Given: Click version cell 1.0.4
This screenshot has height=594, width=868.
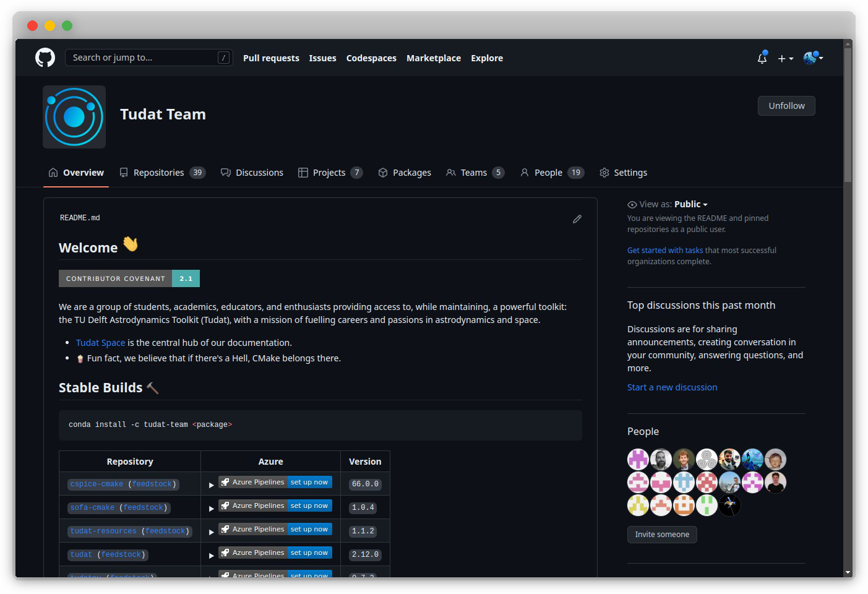Looking at the screenshot, I should 363,508.
